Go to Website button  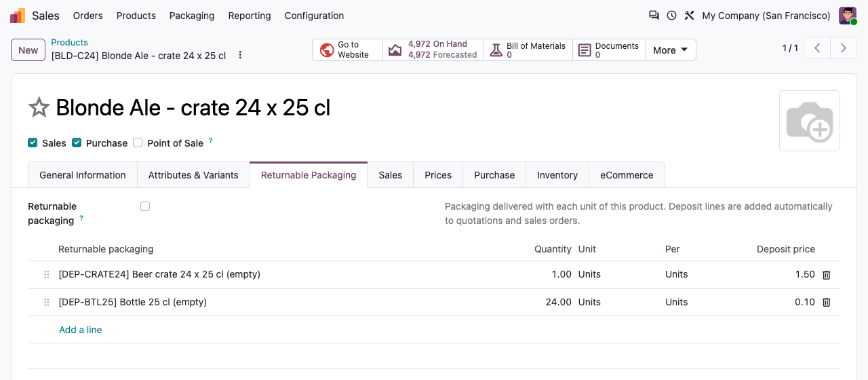[347, 50]
